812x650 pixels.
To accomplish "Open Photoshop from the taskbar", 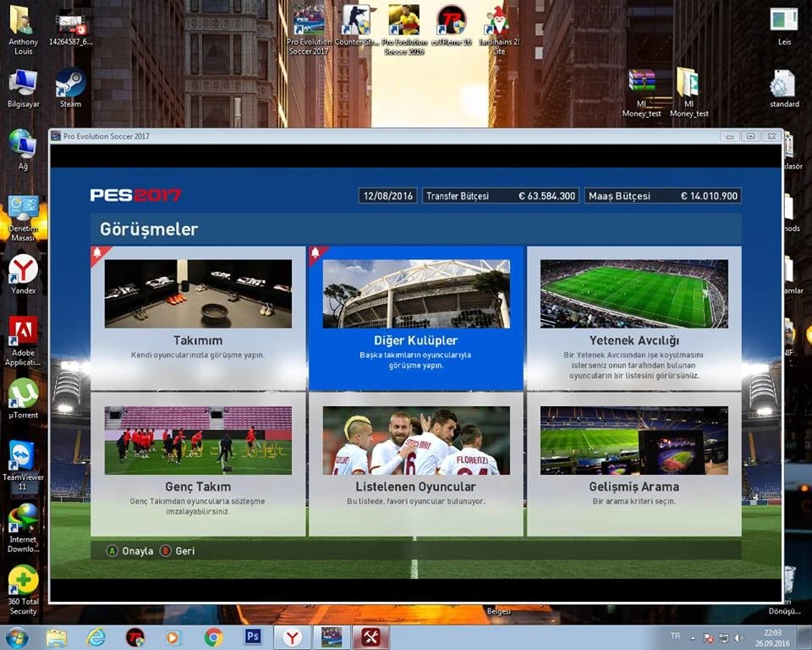I will coord(252,636).
